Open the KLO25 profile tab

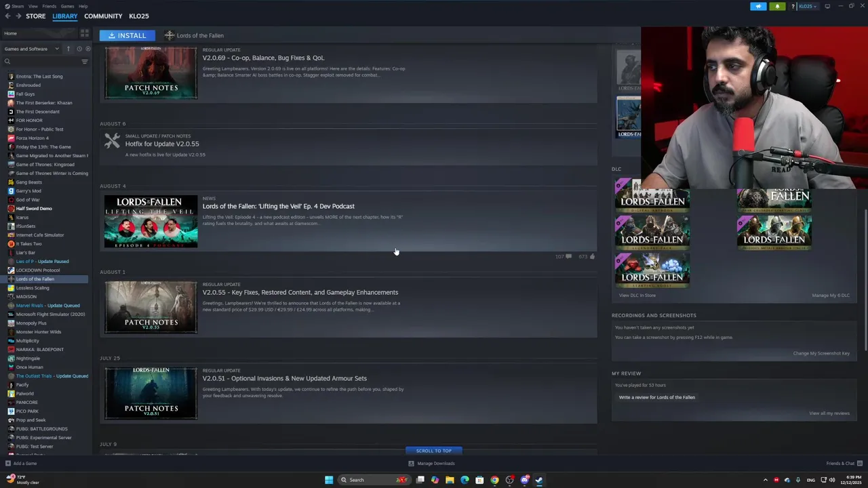(x=139, y=16)
